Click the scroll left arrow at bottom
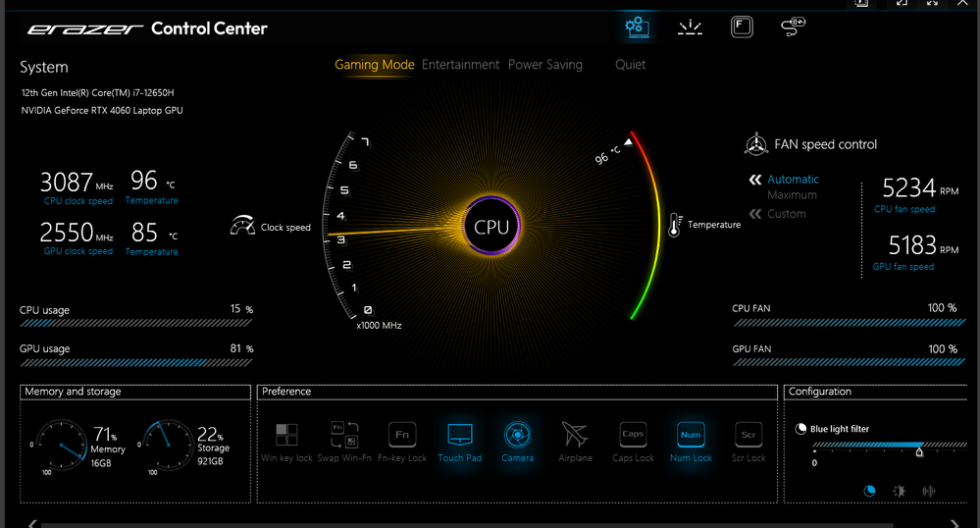The height and width of the screenshot is (528, 980). click(x=32, y=524)
